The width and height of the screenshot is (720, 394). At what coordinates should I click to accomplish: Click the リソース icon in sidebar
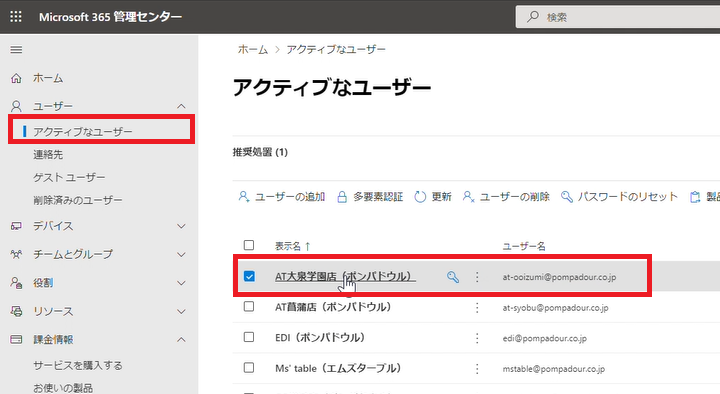tap(16, 311)
